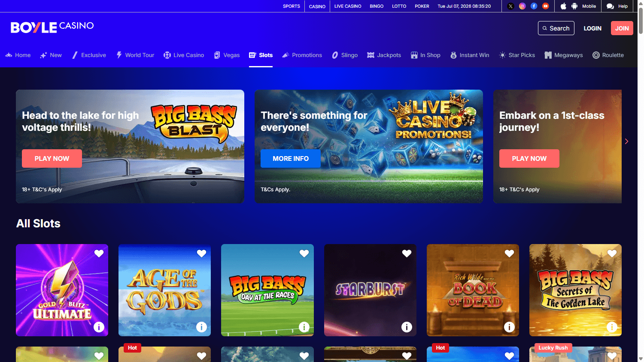Favourite the Lucky Rush tagged game
Image resolution: width=644 pixels, height=362 pixels.
point(612,356)
